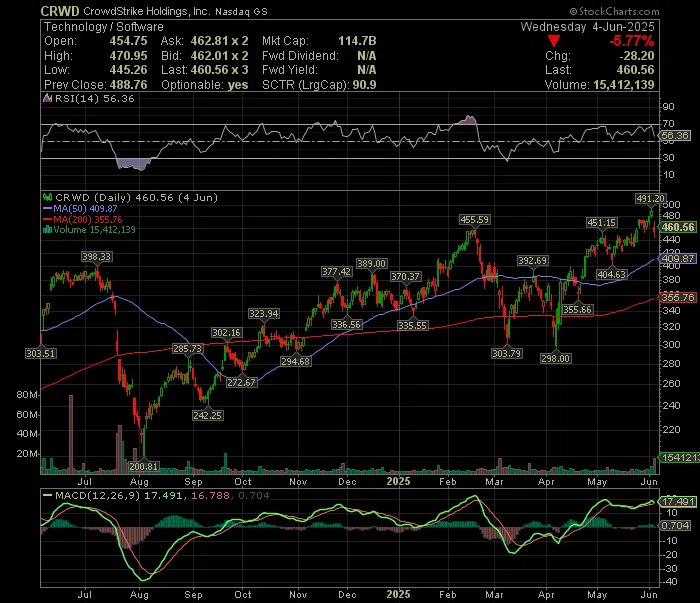This screenshot has width=700, height=603.
Task: Click the 303.79 low price label
Action: click(506, 353)
